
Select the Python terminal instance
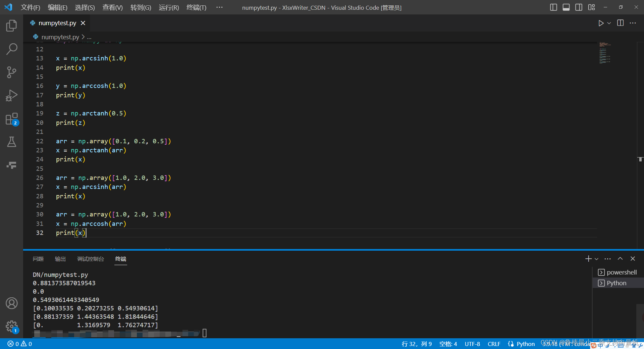(x=618, y=283)
